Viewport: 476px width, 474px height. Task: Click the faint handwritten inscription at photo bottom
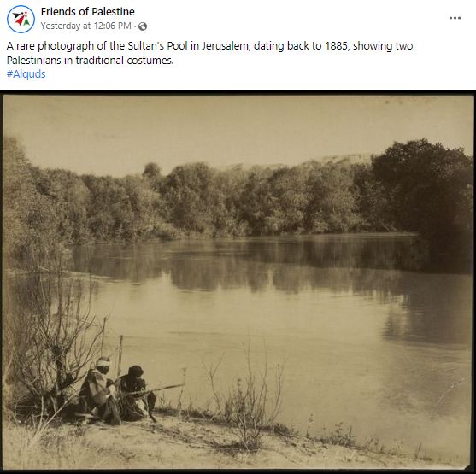tap(299, 456)
